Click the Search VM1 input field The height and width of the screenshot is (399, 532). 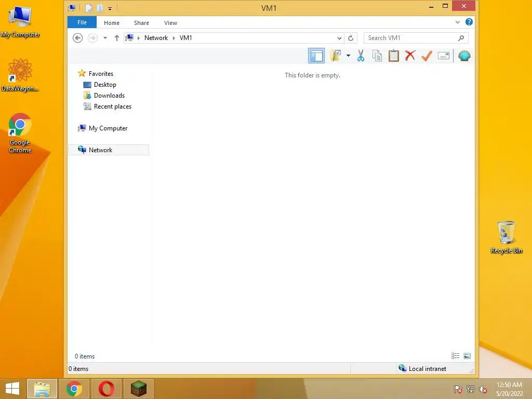(410, 37)
